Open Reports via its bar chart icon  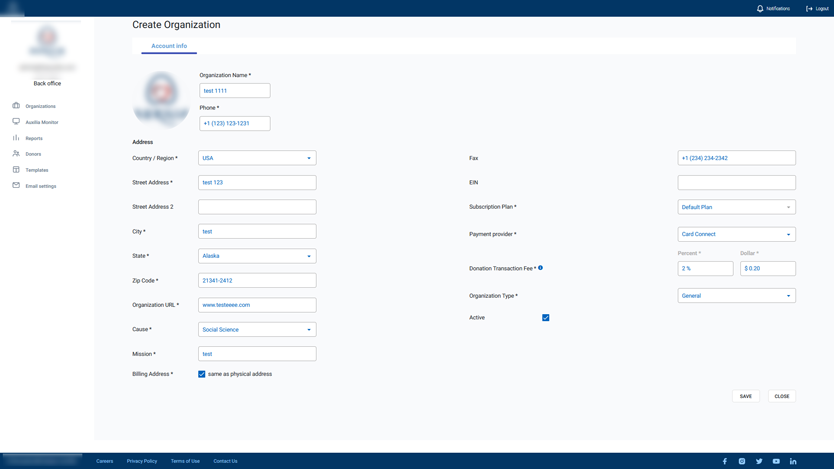(16, 138)
